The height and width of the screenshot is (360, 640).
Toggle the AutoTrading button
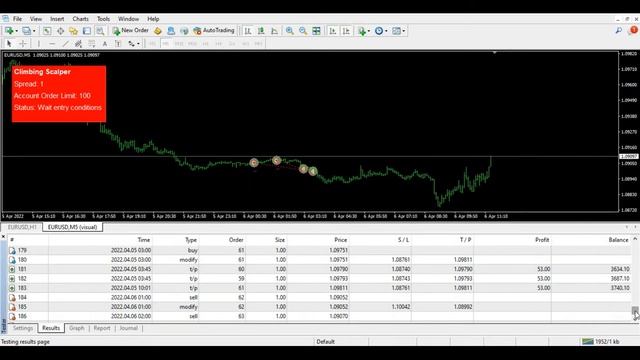214,31
